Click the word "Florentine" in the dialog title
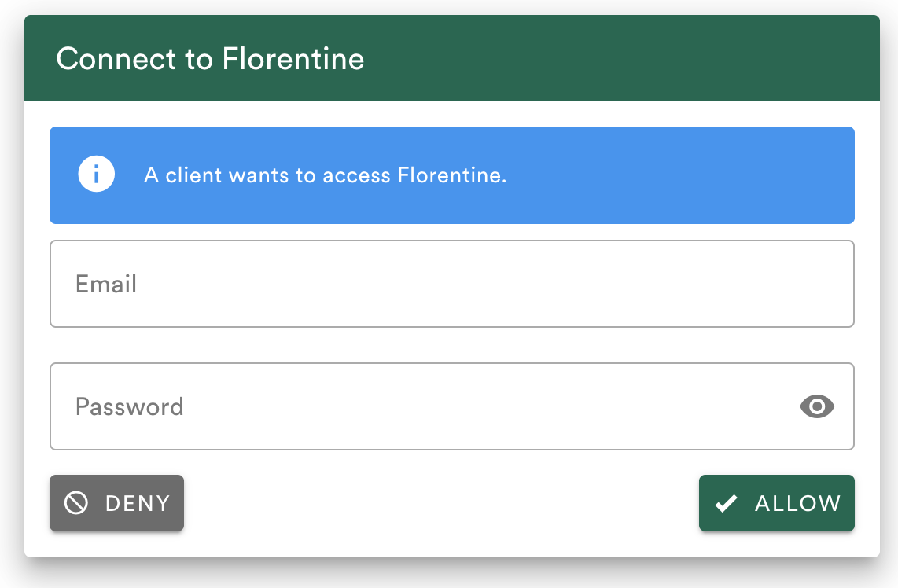This screenshot has height=588, width=898. [293, 59]
